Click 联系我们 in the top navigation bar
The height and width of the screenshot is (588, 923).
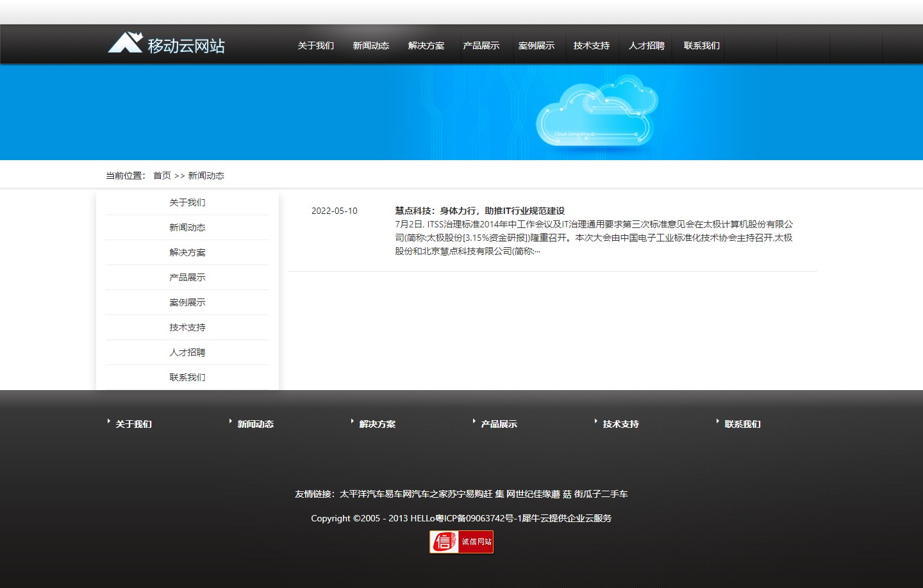[701, 45]
